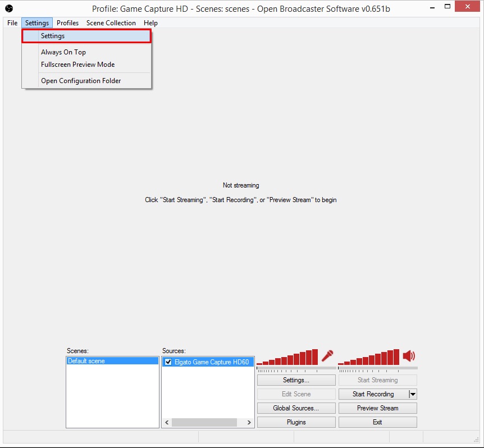
Task: Click the Exit button
Action: [378, 422]
